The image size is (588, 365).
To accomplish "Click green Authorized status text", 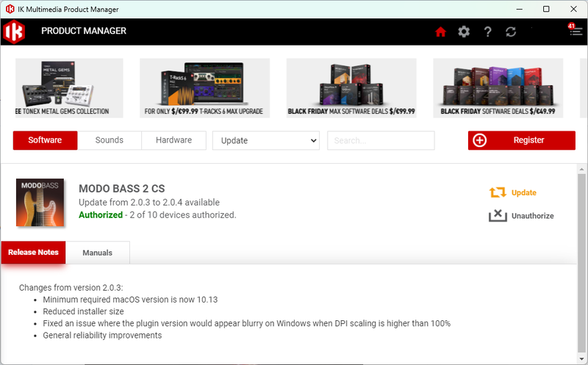I will [x=101, y=214].
